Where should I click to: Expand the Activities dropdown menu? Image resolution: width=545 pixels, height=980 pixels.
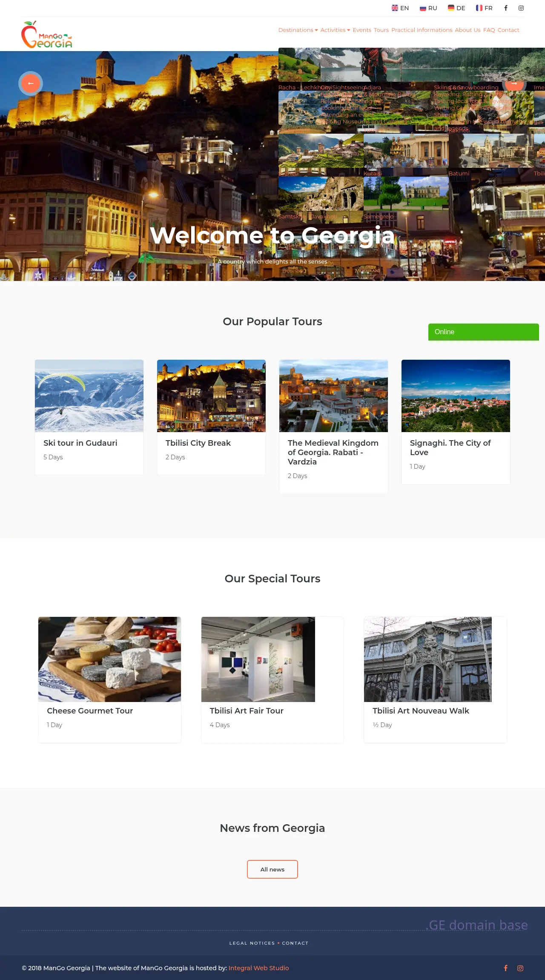pyautogui.click(x=335, y=30)
